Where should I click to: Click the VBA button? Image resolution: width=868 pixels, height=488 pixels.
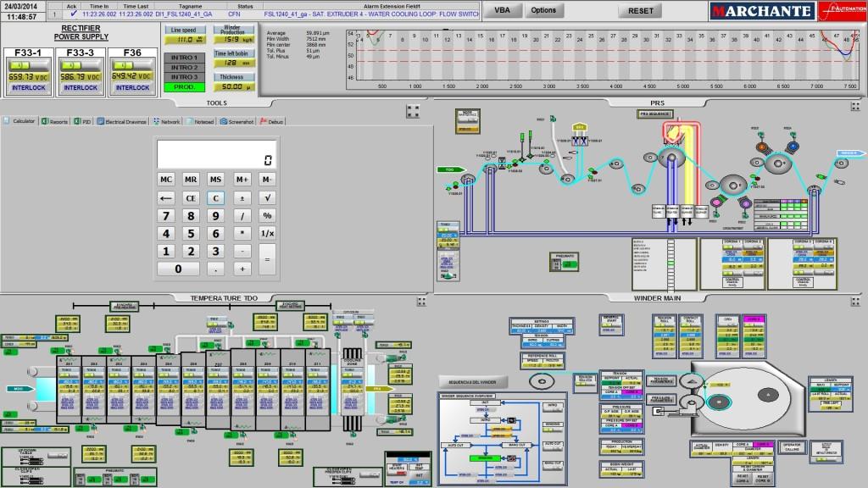click(x=501, y=10)
